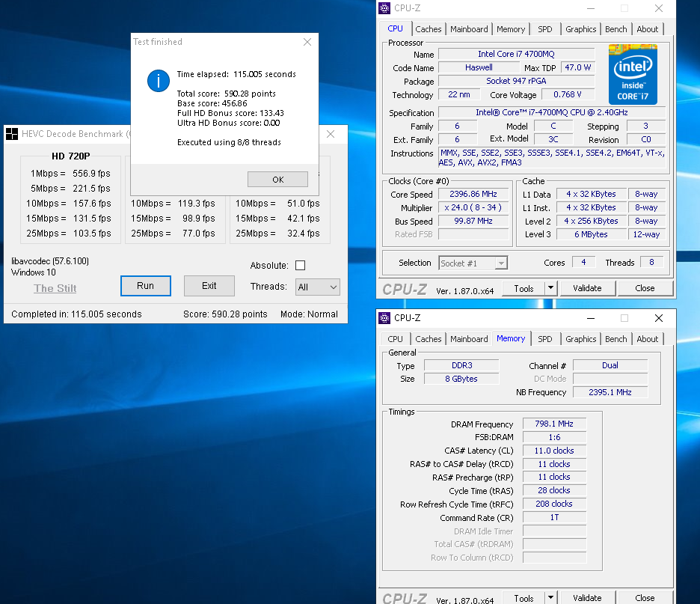Click Validate in top CPU-Z window
The width and height of the screenshot is (700, 604).
tap(587, 289)
